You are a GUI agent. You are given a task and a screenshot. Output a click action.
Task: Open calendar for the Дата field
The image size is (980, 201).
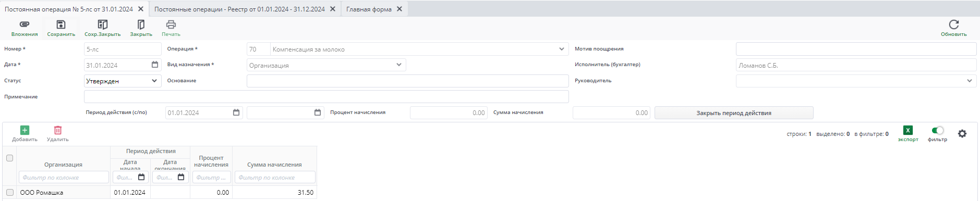[x=155, y=65]
